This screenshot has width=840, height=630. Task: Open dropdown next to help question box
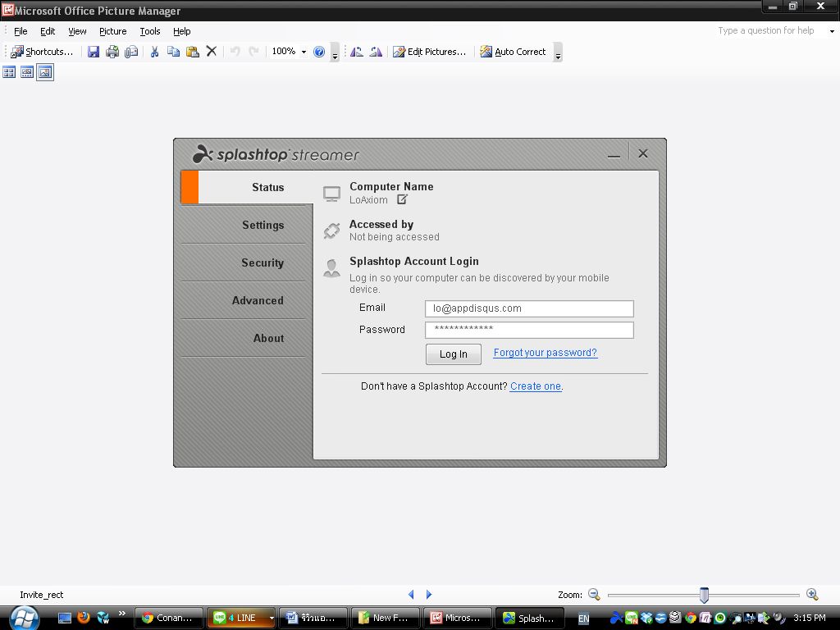pyautogui.click(x=832, y=31)
